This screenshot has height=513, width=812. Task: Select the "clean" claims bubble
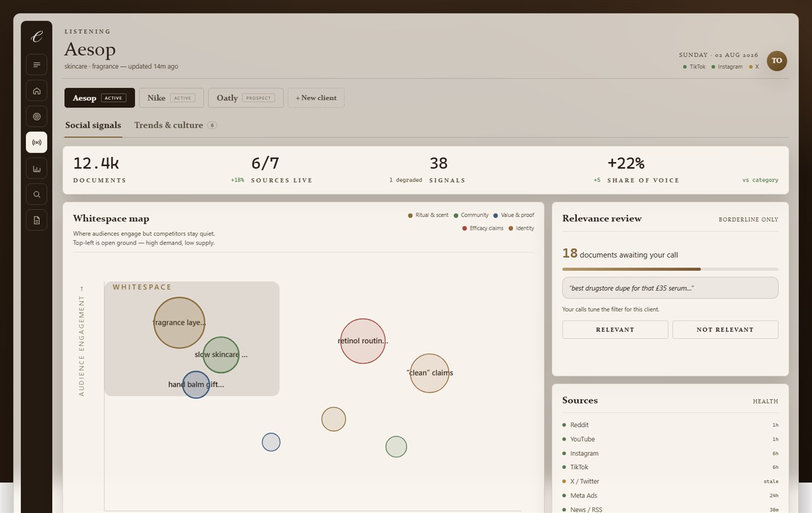pyautogui.click(x=430, y=373)
